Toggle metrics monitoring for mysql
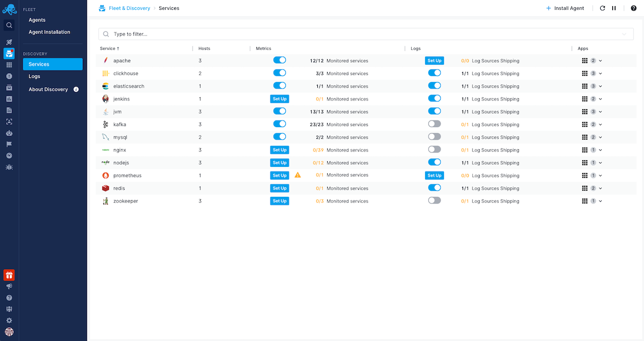644x341 pixels. point(280,137)
